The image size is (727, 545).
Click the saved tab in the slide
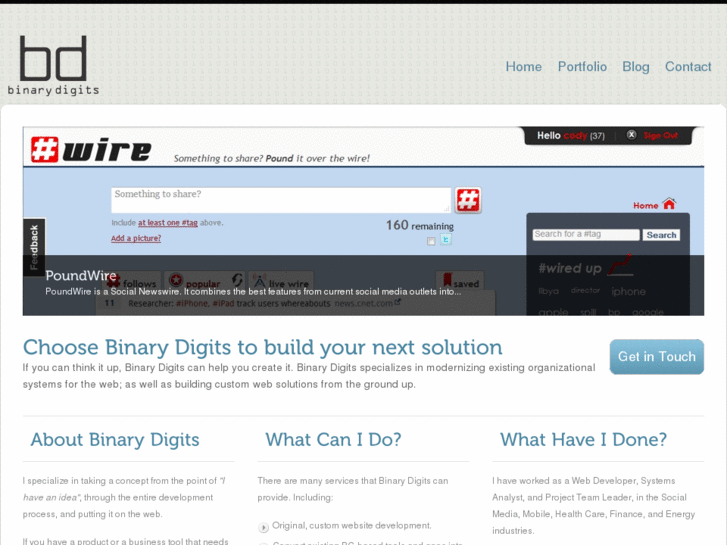tap(460, 281)
